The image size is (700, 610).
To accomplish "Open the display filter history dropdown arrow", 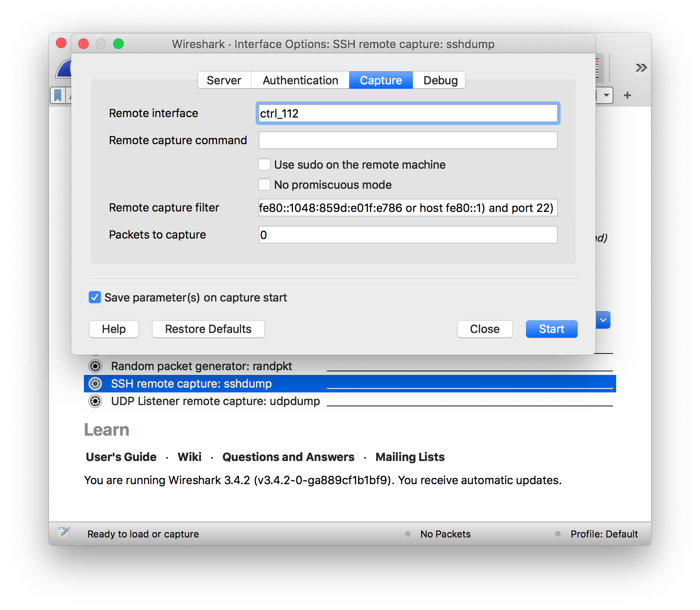I will (x=606, y=95).
